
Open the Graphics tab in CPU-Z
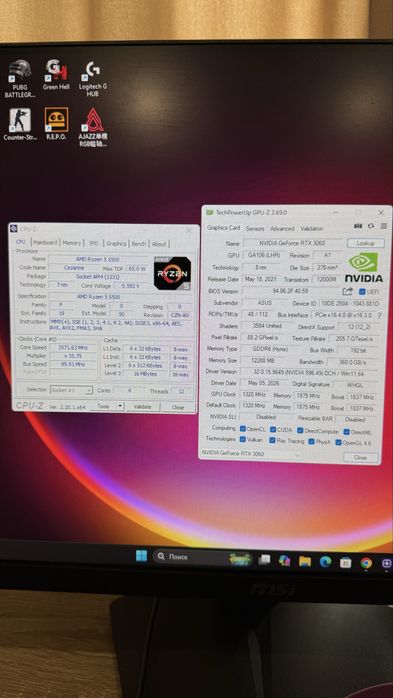[x=116, y=243]
